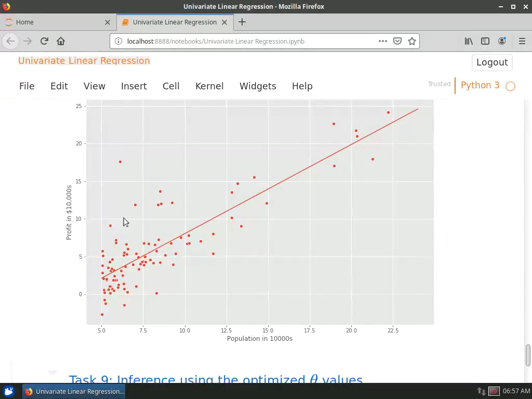Viewport: 532px width, 399px height.
Task: Toggle the sidebar view in Firefox
Action: 485,41
